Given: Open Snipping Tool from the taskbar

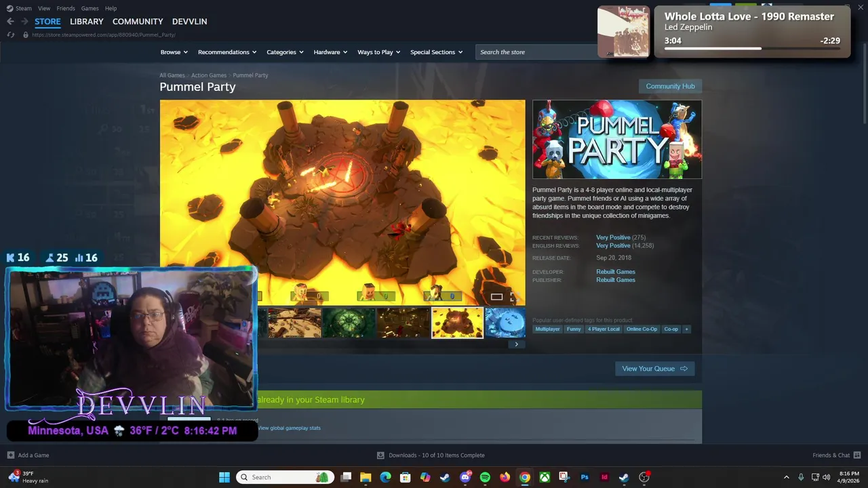Looking at the screenshot, I should click(564, 477).
